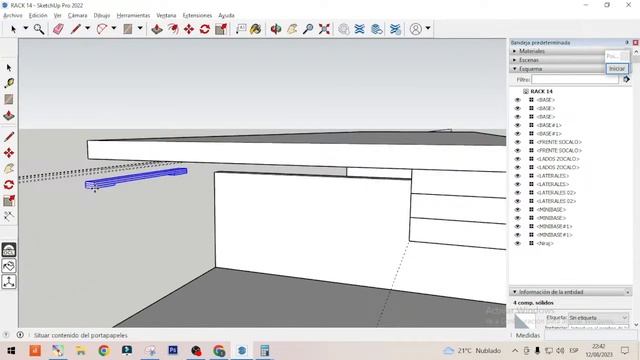Toggle eye of the first <BASE#1> row
640x360 pixels.
518,125
